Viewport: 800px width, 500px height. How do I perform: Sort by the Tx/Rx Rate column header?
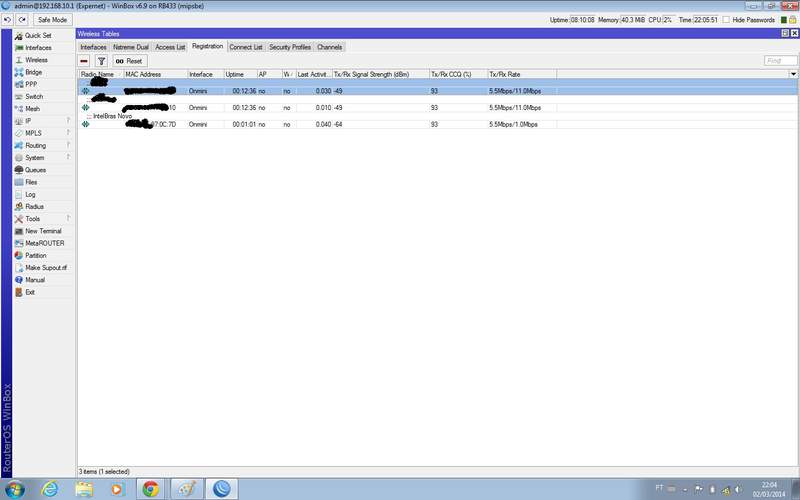(522, 74)
